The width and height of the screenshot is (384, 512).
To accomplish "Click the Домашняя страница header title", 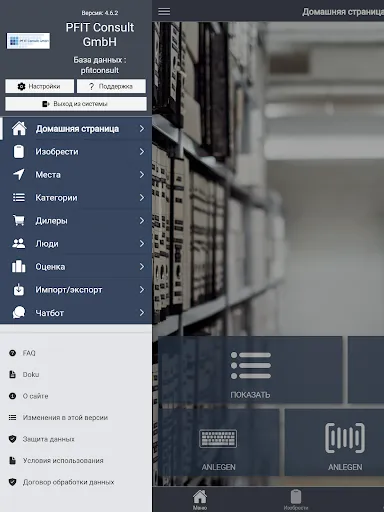I will pos(343,12).
